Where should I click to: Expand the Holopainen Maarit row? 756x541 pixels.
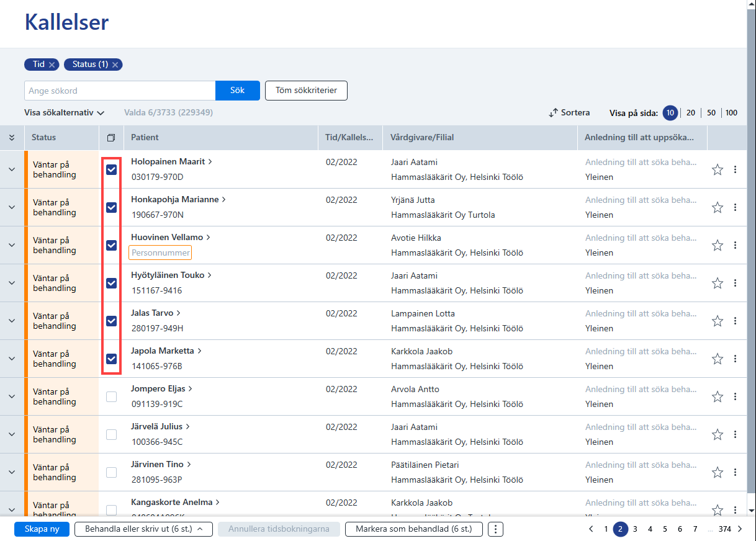(x=12, y=169)
